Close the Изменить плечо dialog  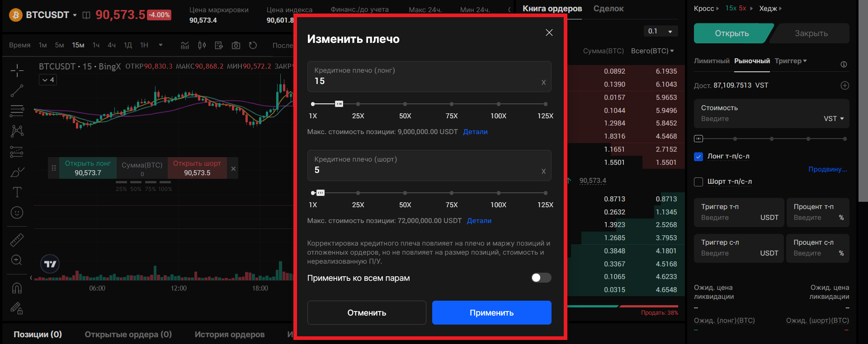549,33
